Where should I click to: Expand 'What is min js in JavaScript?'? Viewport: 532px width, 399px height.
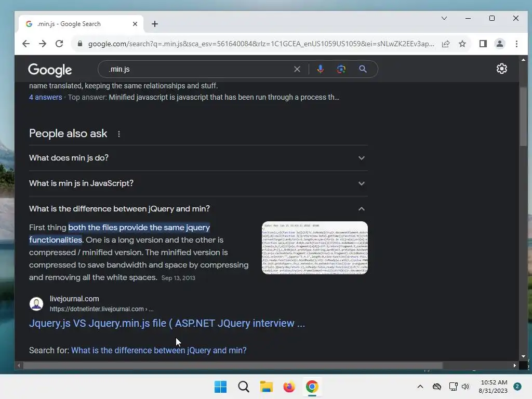point(198,183)
